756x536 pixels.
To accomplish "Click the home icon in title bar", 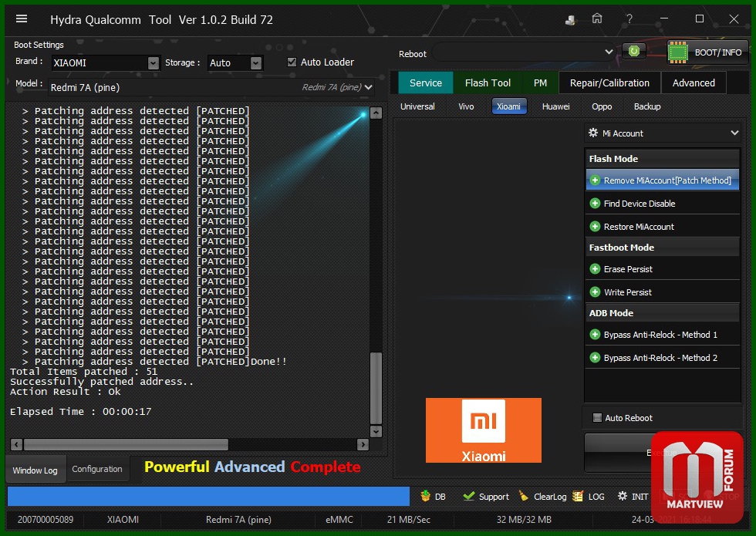I will tap(597, 19).
